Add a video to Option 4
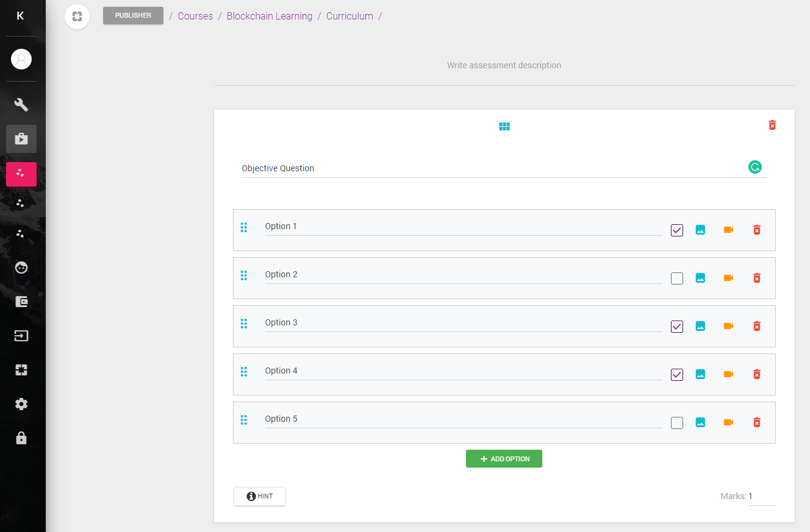 (728, 374)
